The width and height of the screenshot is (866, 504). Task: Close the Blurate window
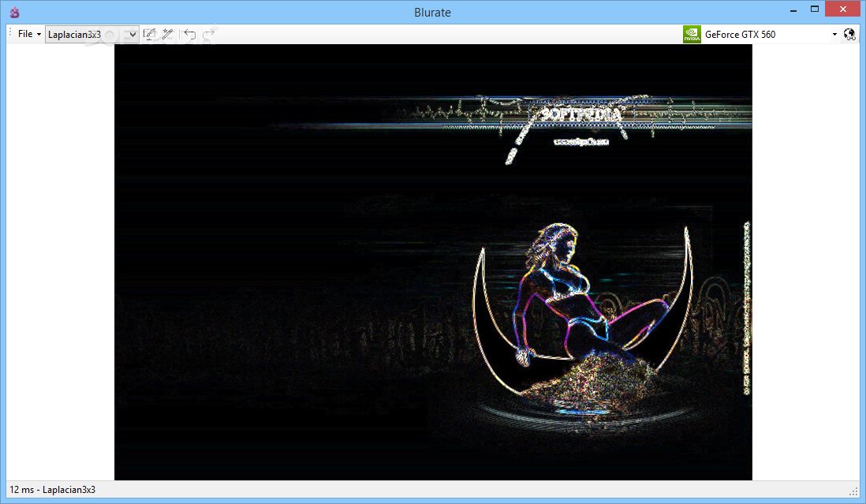coord(843,9)
